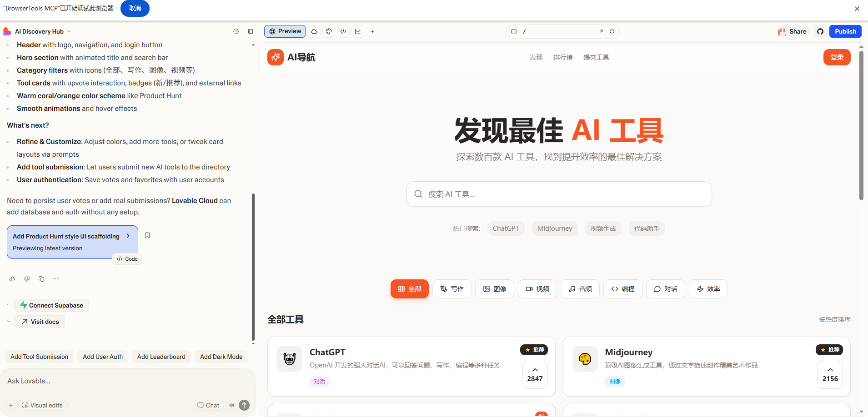
Task: Open the design palette icon
Action: point(329,31)
